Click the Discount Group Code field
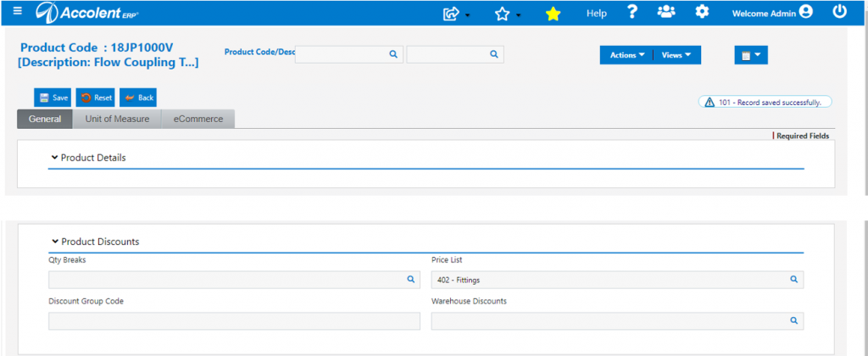This screenshot has height=356, width=868. click(234, 321)
